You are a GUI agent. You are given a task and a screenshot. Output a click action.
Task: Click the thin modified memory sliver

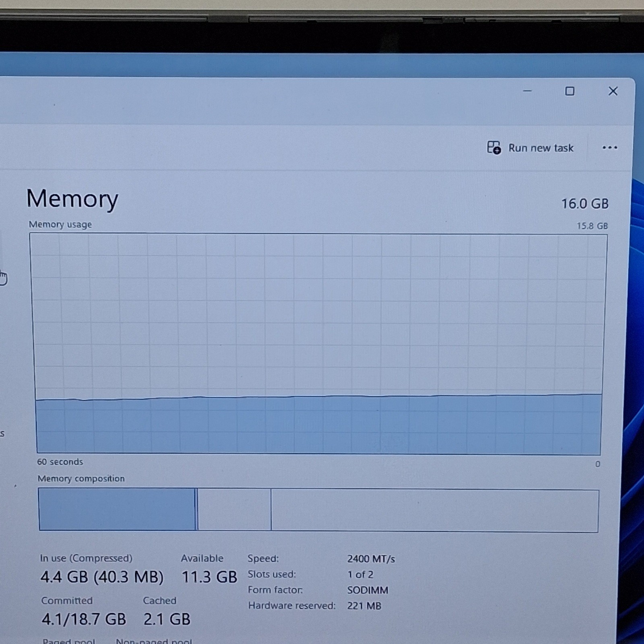196,510
